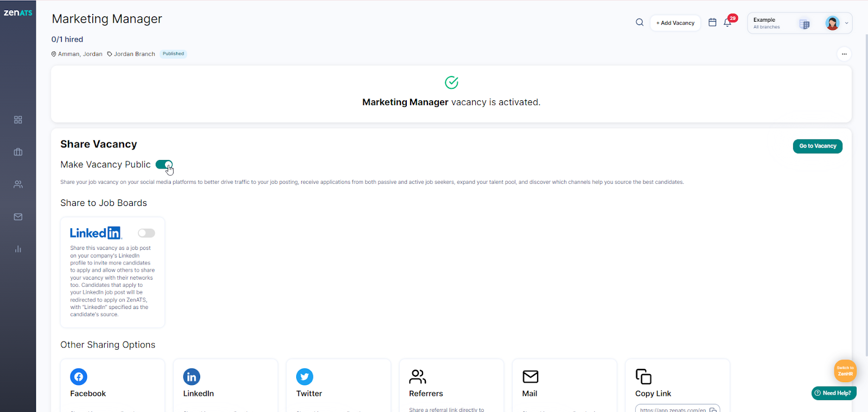Open the calendar icon in header
Viewport: 868px width, 412px height.
712,22
